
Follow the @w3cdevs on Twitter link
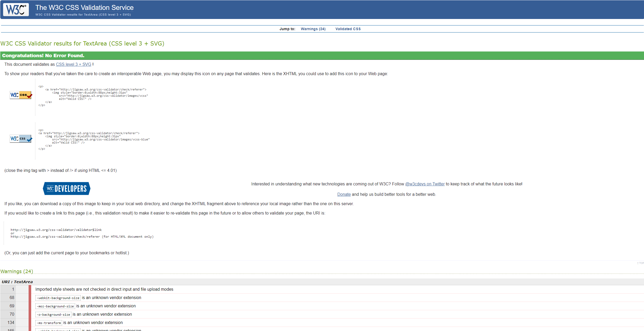[x=425, y=184]
